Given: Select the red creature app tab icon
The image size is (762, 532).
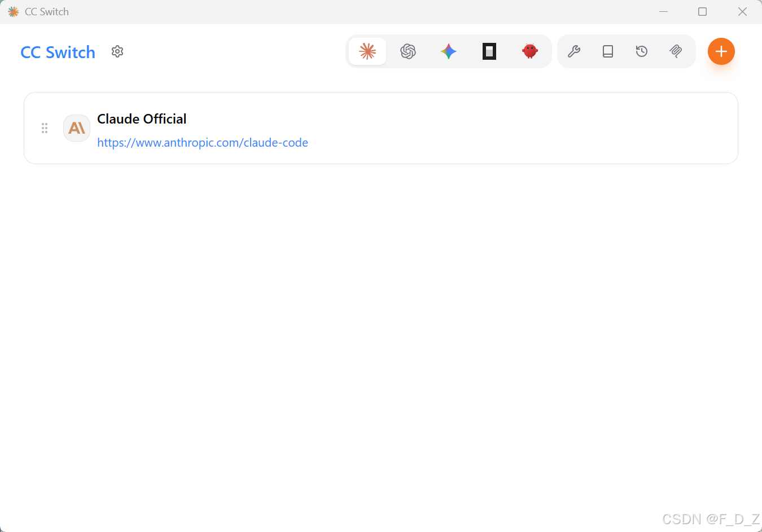Looking at the screenshot, I should (x=530, y=51).
